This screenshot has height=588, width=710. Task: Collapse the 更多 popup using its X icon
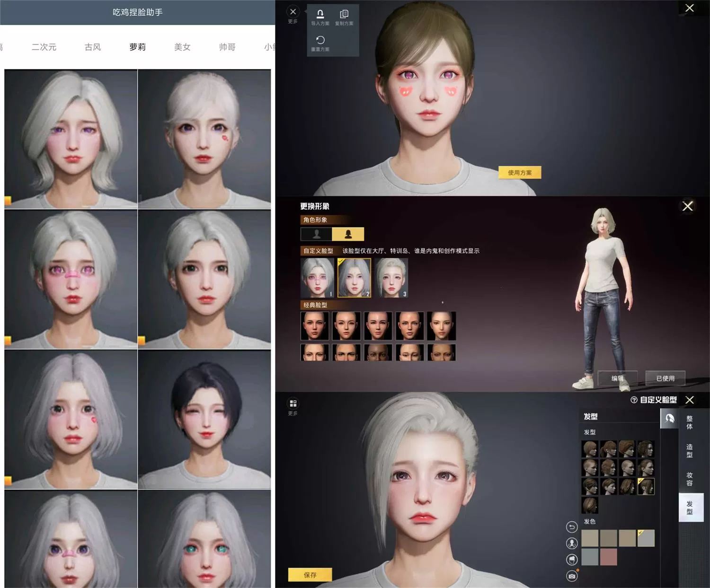click(293, 12)
